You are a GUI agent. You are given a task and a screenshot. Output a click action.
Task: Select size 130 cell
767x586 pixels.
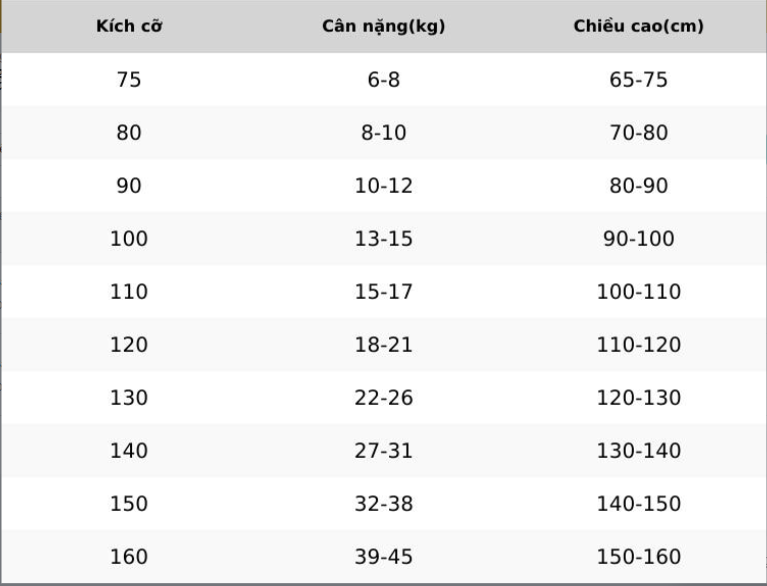point(129,398)
